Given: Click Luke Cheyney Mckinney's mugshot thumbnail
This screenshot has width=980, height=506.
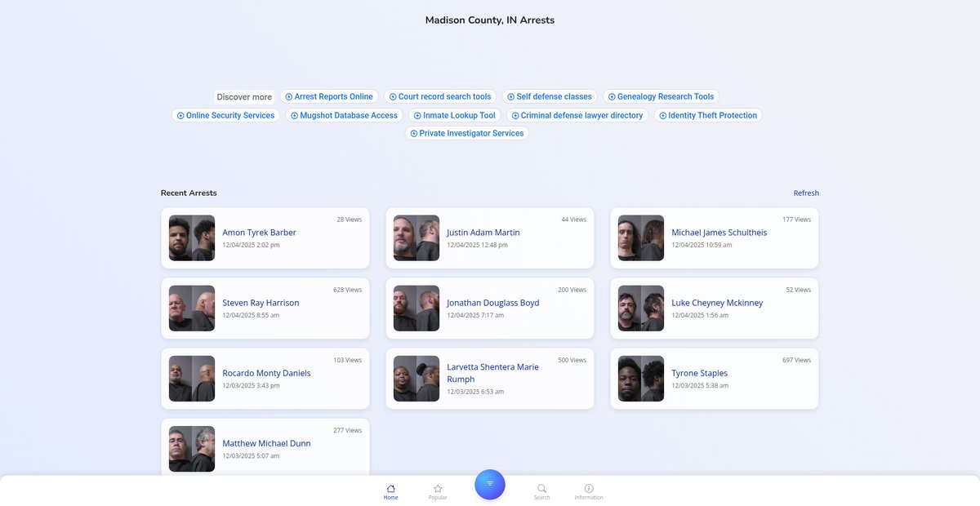Looking at the screenshot, I should (x=641, y=308).
